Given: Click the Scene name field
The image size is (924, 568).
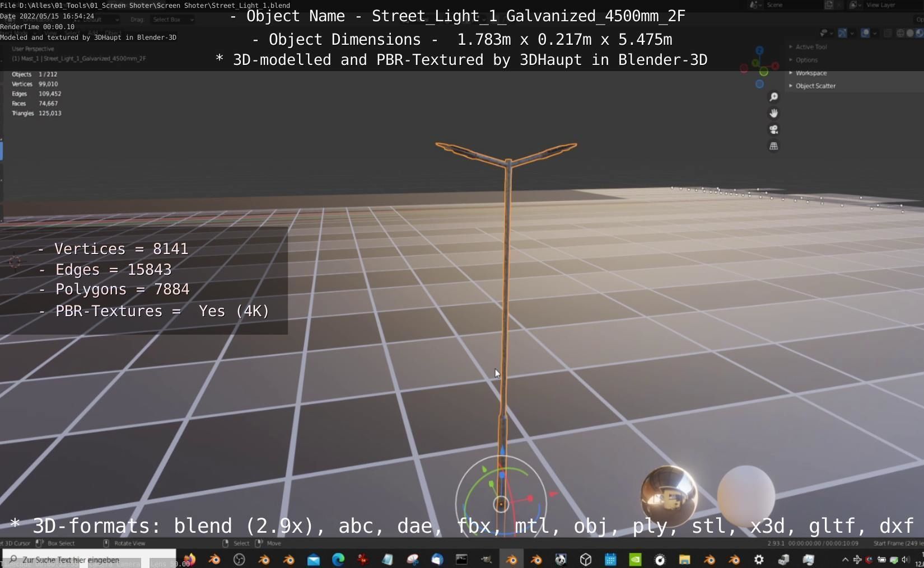Looking at the screenshot, I should click(794, 5).
